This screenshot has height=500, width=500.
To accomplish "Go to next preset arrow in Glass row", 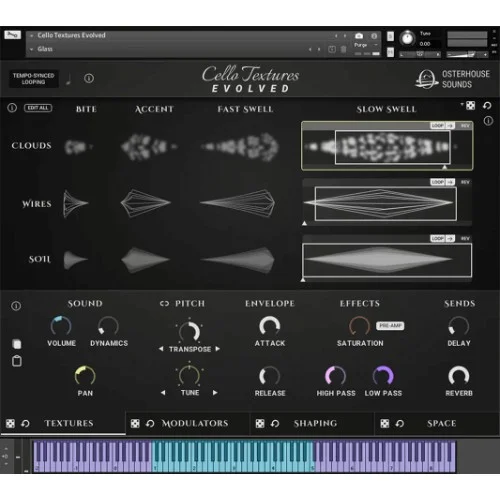I will tap(319, 49).
